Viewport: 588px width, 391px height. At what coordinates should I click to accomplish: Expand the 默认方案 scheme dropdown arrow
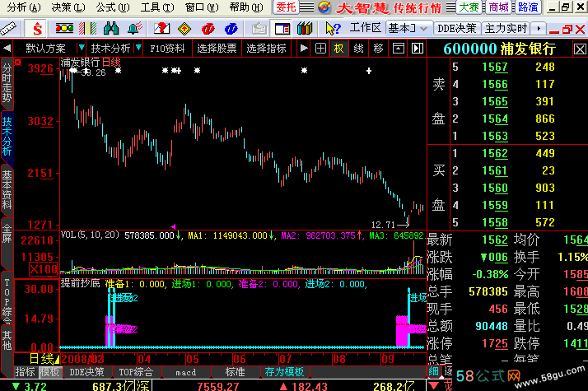click(x=81, y=48)
